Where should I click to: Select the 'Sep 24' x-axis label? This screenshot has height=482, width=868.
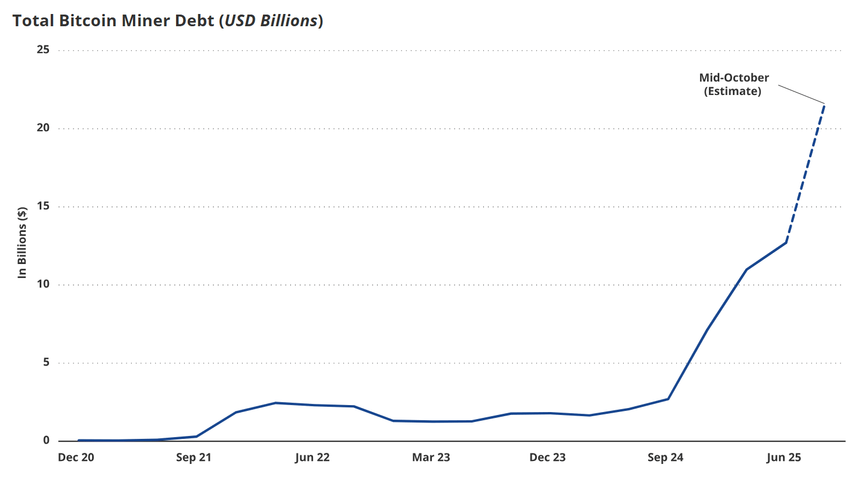(665, 458)
